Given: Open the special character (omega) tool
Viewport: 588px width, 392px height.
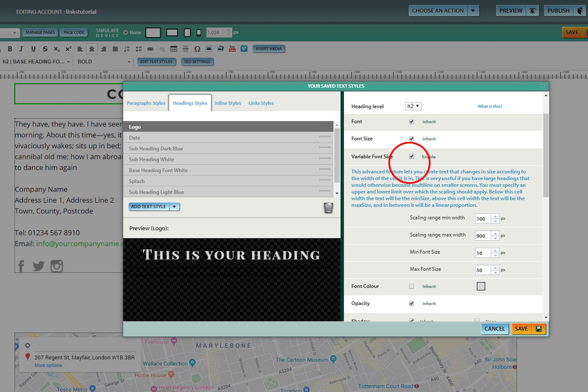Looking at the screenshot, I should (197, 49).
